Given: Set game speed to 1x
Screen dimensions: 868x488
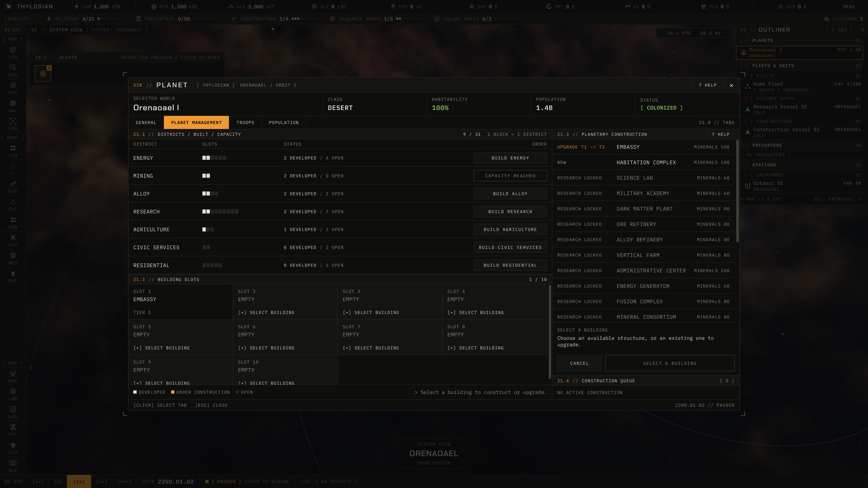Looking at the screenshot, I should (79, 482).
